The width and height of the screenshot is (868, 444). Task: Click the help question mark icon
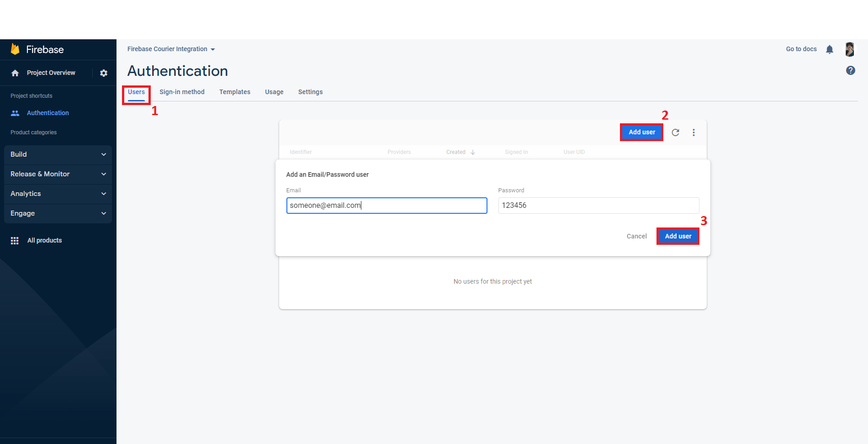851,70
